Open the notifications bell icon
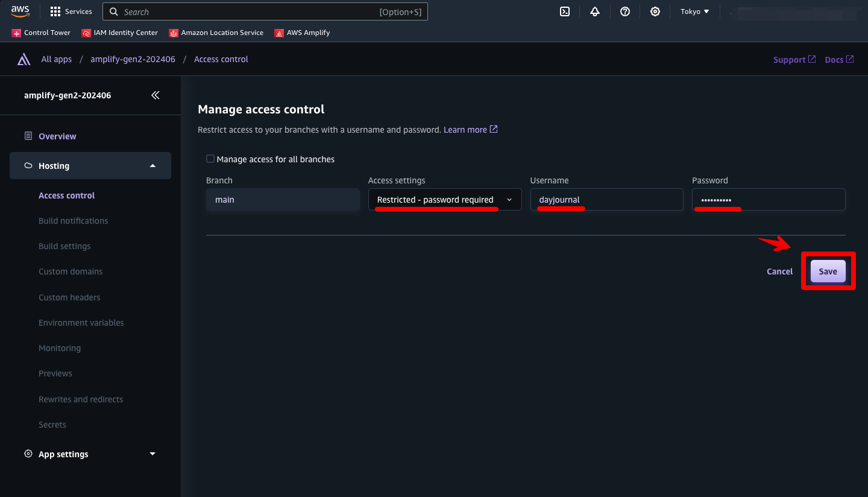This screenshot has height=497, width=868. (595, 11)
